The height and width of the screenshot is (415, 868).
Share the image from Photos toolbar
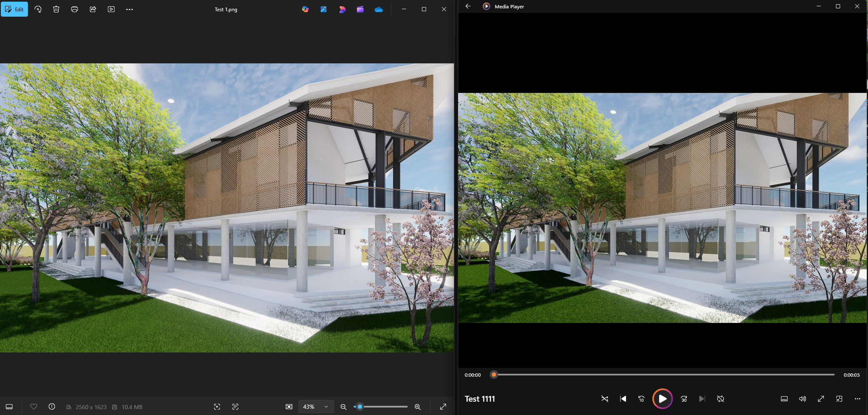click(93, 9)
